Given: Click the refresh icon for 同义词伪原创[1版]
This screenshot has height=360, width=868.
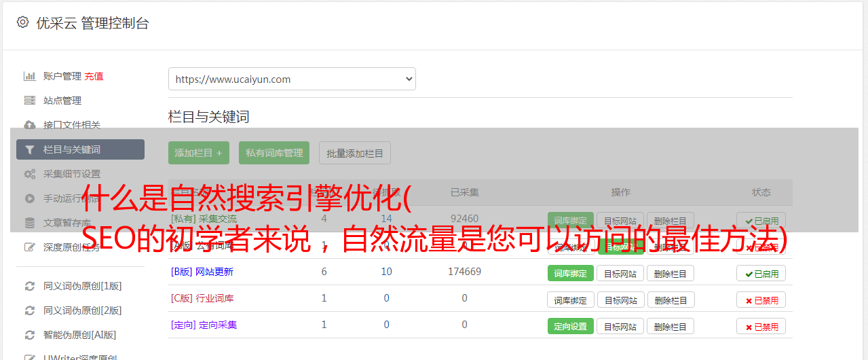Looking at the screenshot, I should [29, 286].
